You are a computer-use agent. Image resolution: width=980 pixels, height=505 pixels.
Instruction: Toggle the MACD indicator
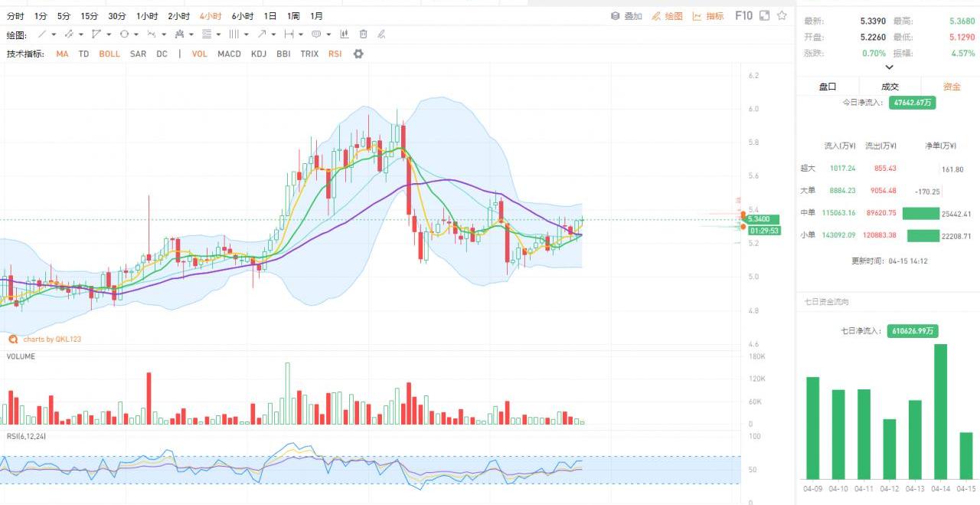pyautogui.click(x=229, y=54)
